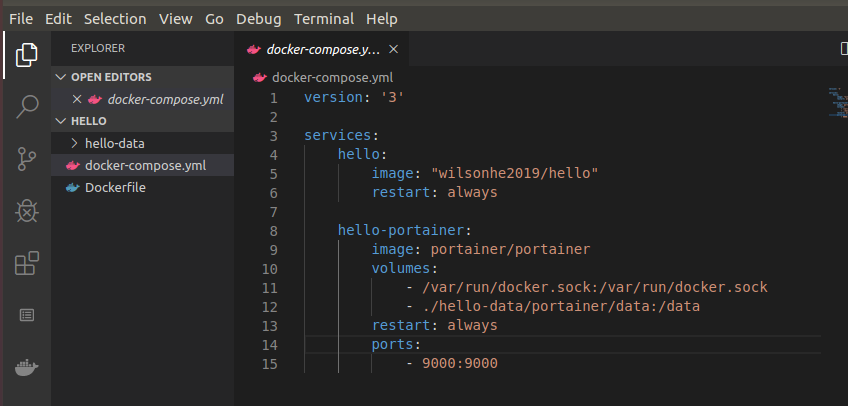This screenshot has height=406, width=848.
Task: Collapse the OPEN EDITORS section
Action: (61, 77)
